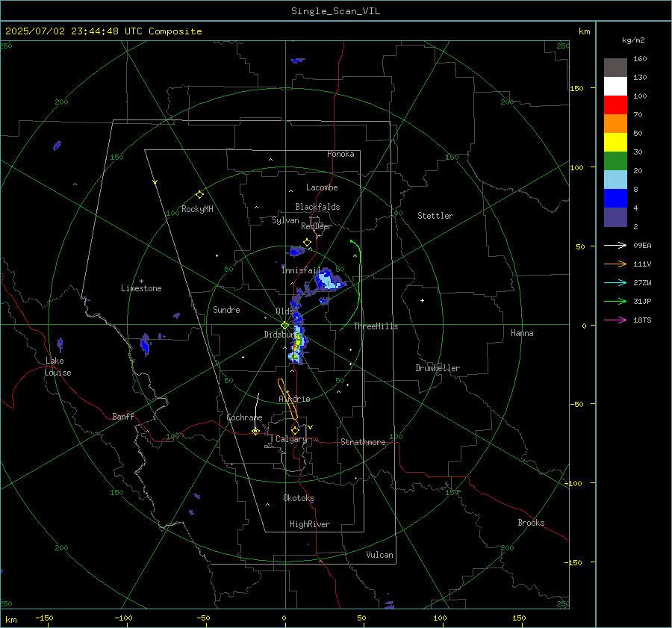
Task: Click the magenta 18TS track arrow in legend
Action: click(x=615, y=320)
